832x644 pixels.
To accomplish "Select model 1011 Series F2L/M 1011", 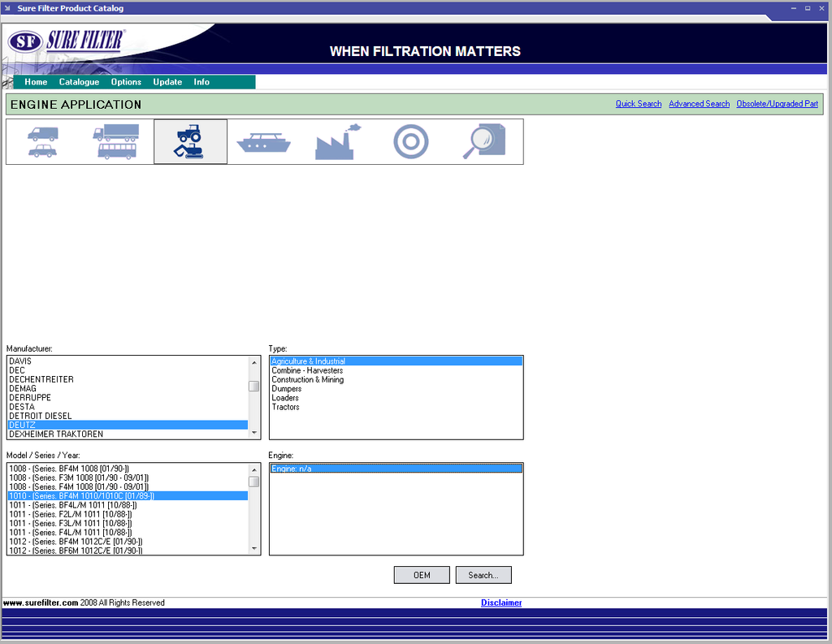I will (x=128, y=514).
